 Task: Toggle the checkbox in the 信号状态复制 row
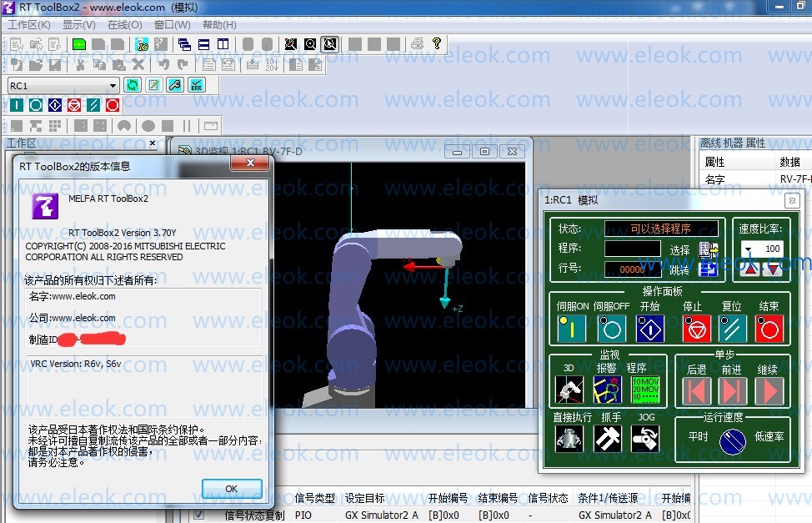(x=198, y=515)
